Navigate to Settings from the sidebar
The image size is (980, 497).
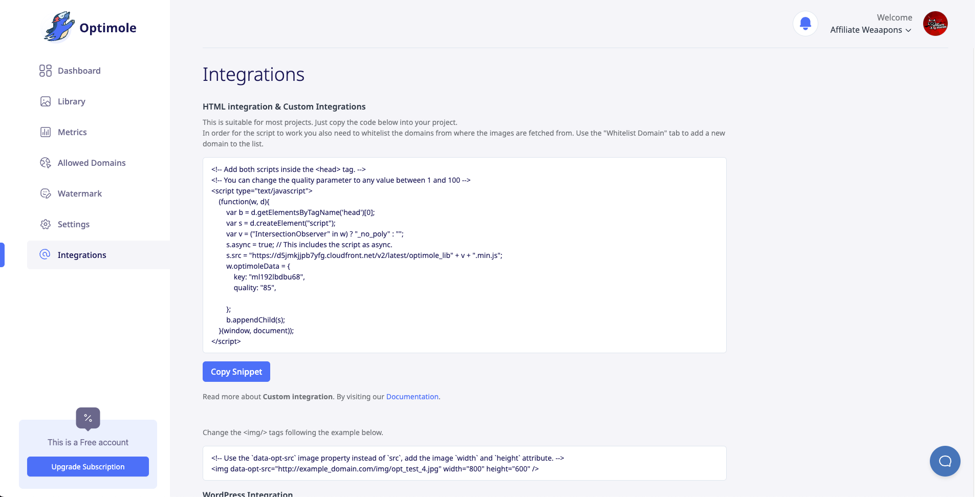pyautogui.click(x=74, y=224)
